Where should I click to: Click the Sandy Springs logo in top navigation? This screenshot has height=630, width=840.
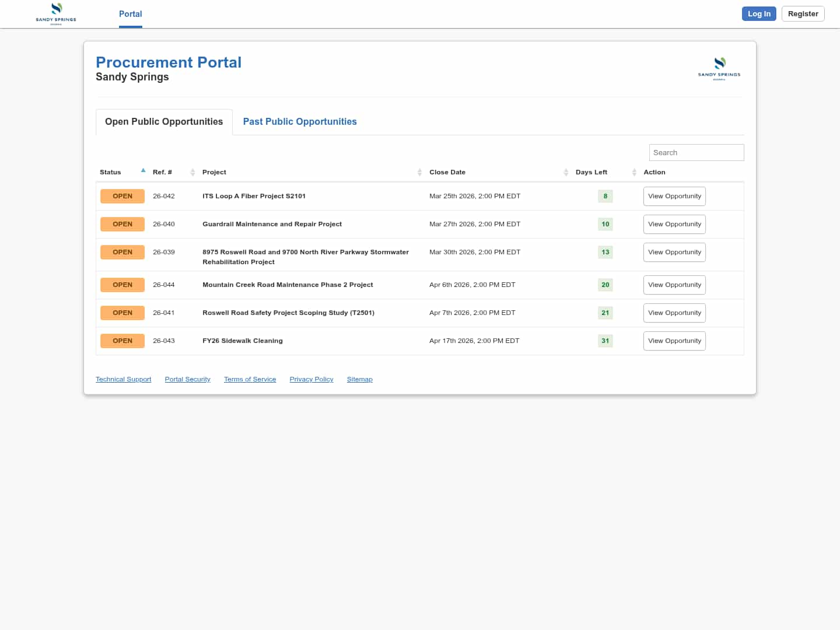point(56,13)
